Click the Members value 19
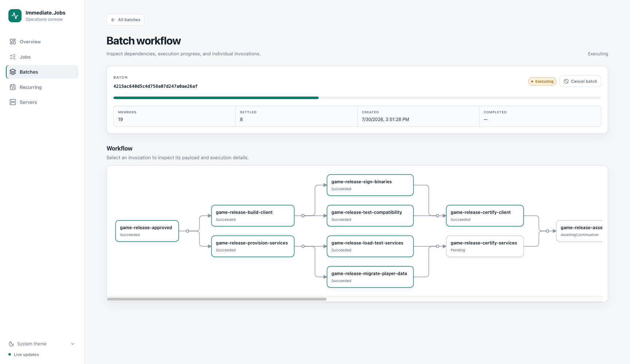630x364 pixels. point(121,120)
